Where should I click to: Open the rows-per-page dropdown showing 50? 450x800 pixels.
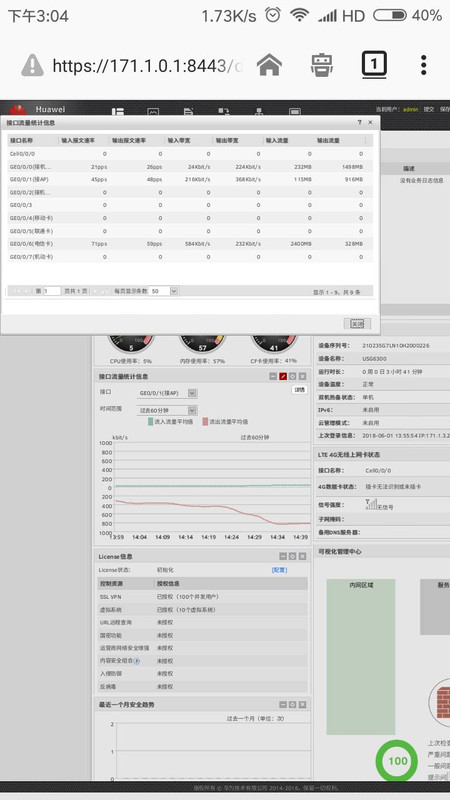pyautogui.click(x=173, y=291)
